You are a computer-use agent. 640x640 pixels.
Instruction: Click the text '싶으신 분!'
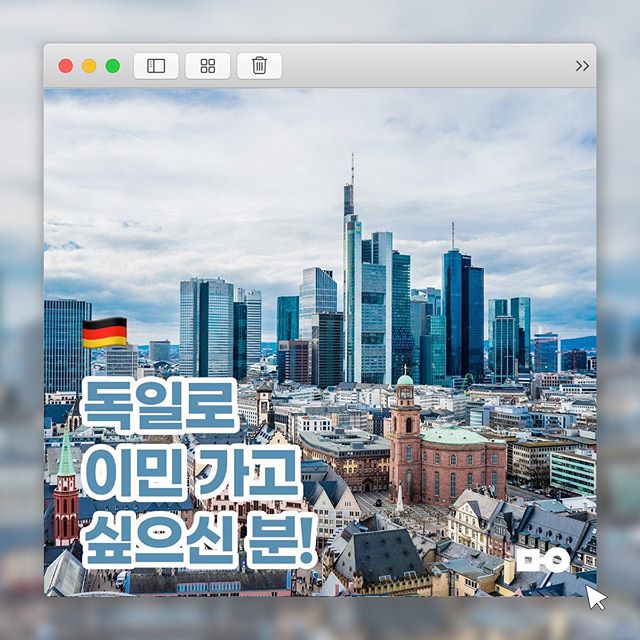199,540
